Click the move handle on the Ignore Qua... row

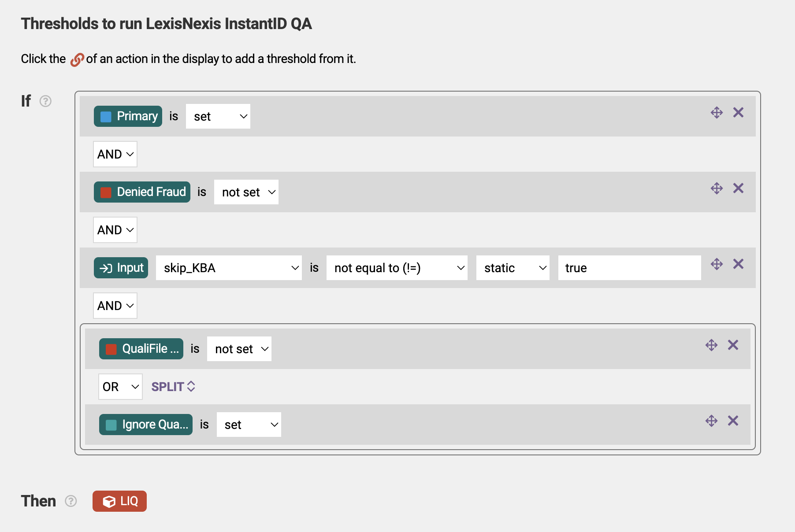(711, 421)
